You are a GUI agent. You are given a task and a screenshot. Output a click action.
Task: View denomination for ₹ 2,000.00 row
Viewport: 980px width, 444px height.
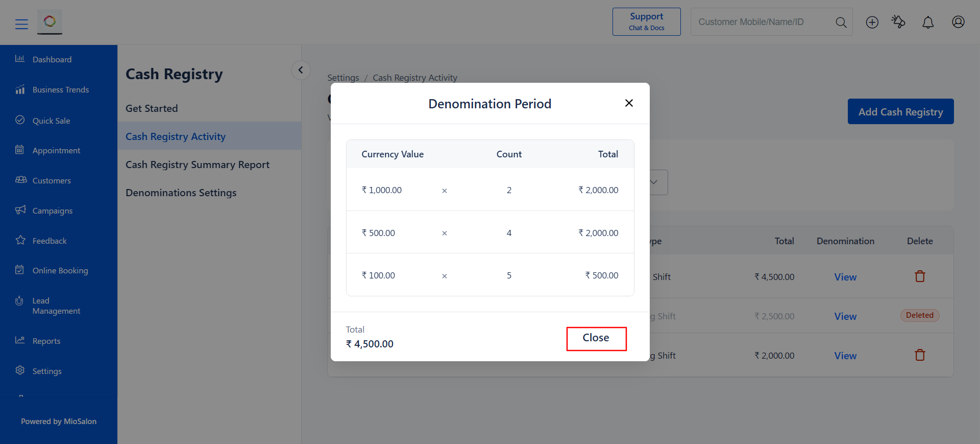coord(845,356)
